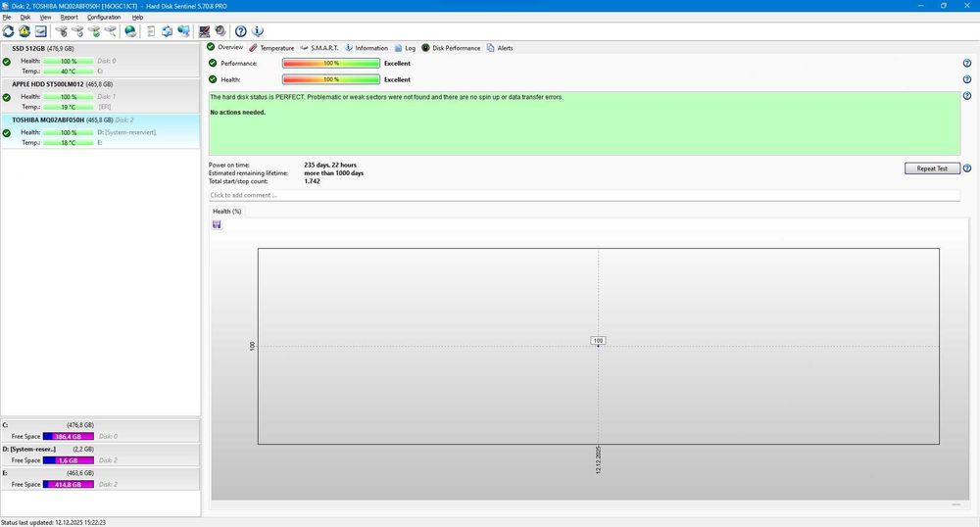This screenshot has height=527, width=980.
Task: Click the 100 data point label on chart
Action: (598, 340)
